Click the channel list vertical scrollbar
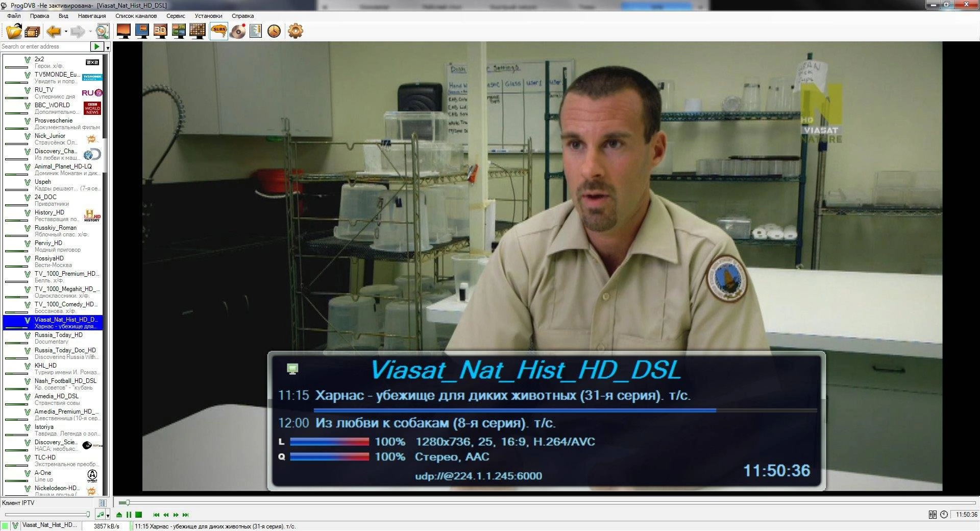The height and width of the screenshot is (531, 980). coord(106,156)
